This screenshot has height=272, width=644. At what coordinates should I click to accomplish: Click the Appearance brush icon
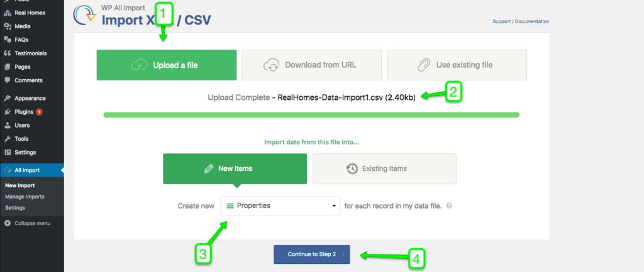(8, 99)
